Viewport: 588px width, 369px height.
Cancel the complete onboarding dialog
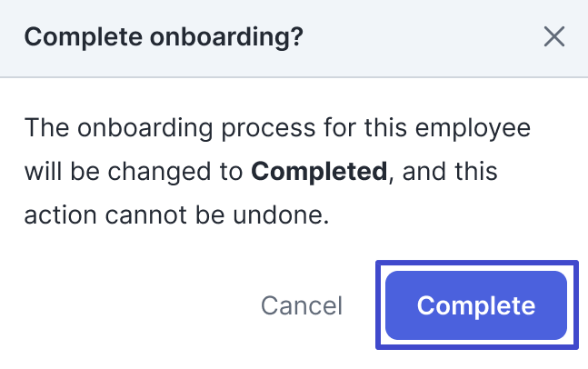[x=302, y=306]
